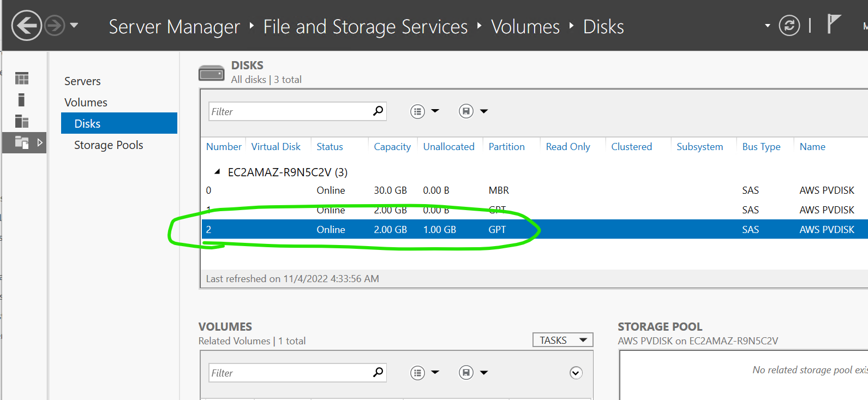The height and width of the screenshot is (400, 868).
Task: Select disk 2 with 1.00 GB unallocated
Action: click(x=535, y=230)
